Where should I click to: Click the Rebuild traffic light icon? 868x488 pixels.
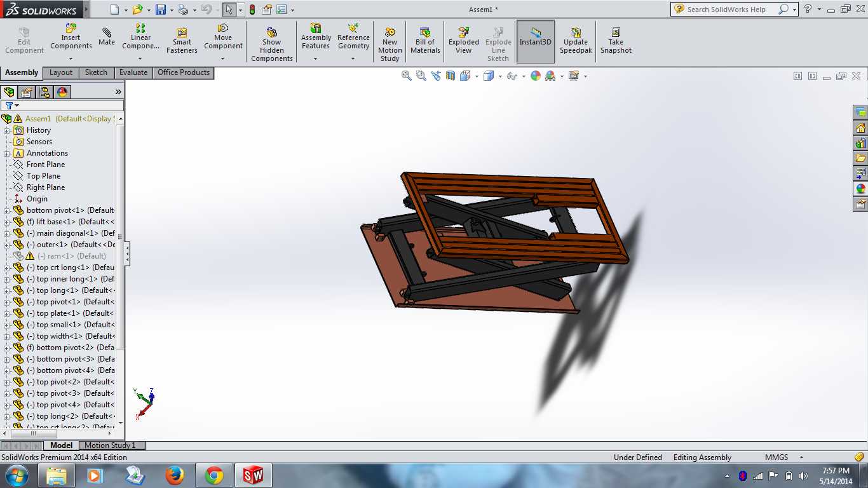(x=252, y=10)
